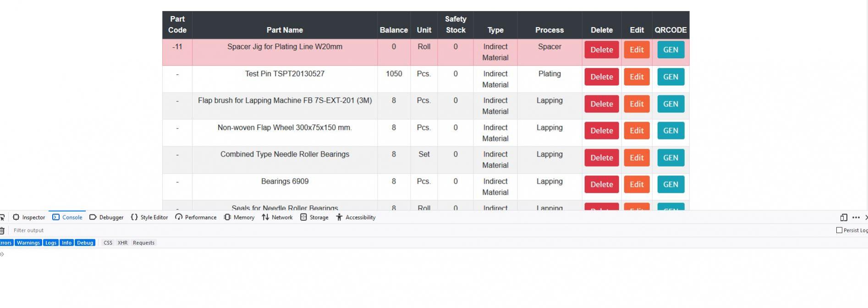868x308 pixels.
Task: Edit the Bearings 6909 part
Action: tap(636, 185)
